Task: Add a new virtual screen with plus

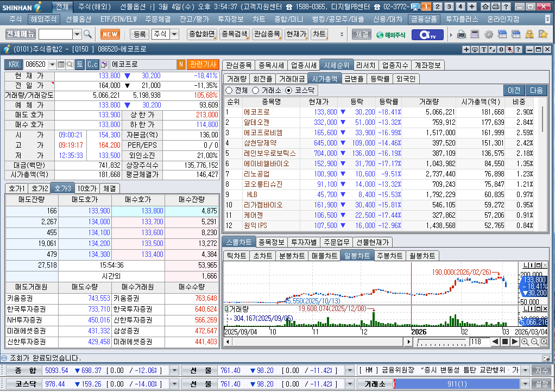Action: tap(471, 7)
